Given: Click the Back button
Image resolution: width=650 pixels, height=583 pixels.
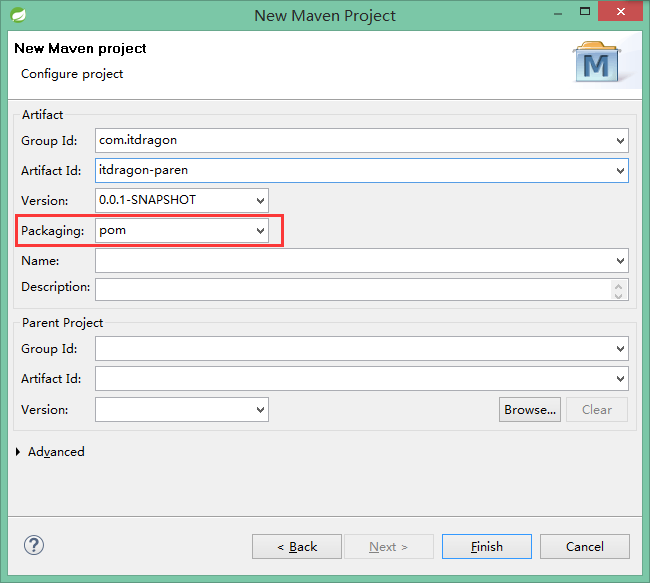Looking at the screenshot, I should pyautogui.click(x=297, y=547).
